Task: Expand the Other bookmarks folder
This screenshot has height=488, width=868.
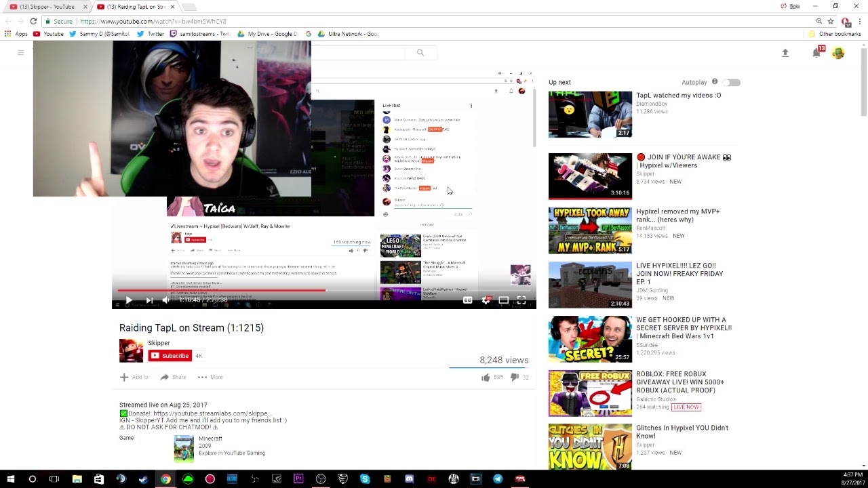Action: (835, 34)
